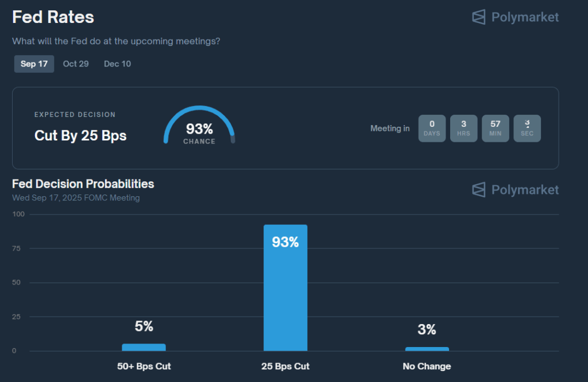
Task: Click the Polymarket logo icon beside chart title
Action: (x=478, y=190)
